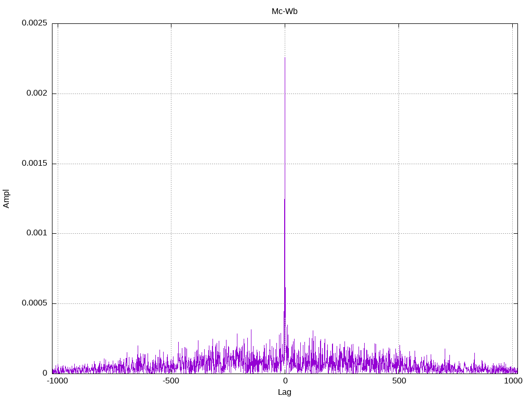The height and width of the screenshot is (399, 532).
Task: Click the 1000 x-axis tick label
Action: coord(513,381)
